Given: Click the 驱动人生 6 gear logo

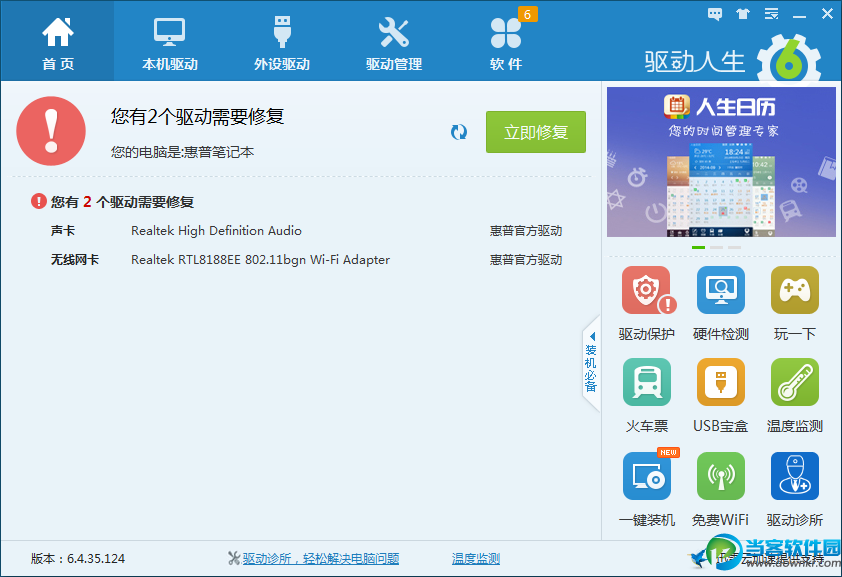Looking at the screenshot, I should point(789,59).
